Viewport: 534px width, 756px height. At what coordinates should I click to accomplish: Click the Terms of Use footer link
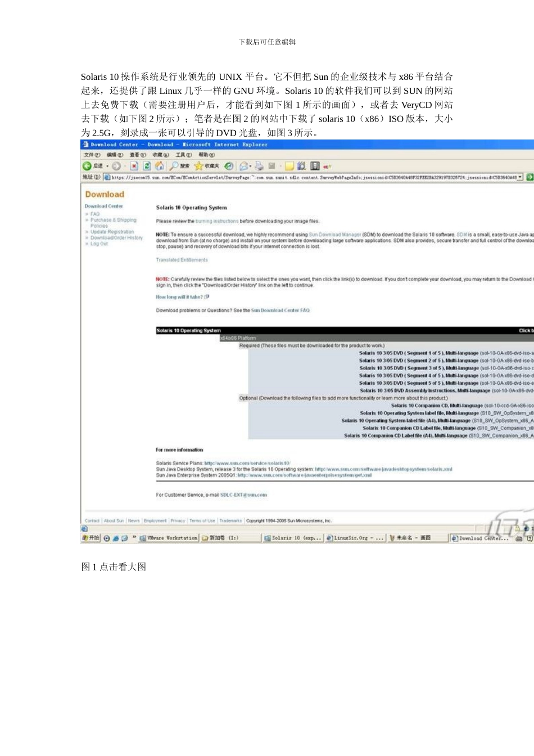(202, 521)
